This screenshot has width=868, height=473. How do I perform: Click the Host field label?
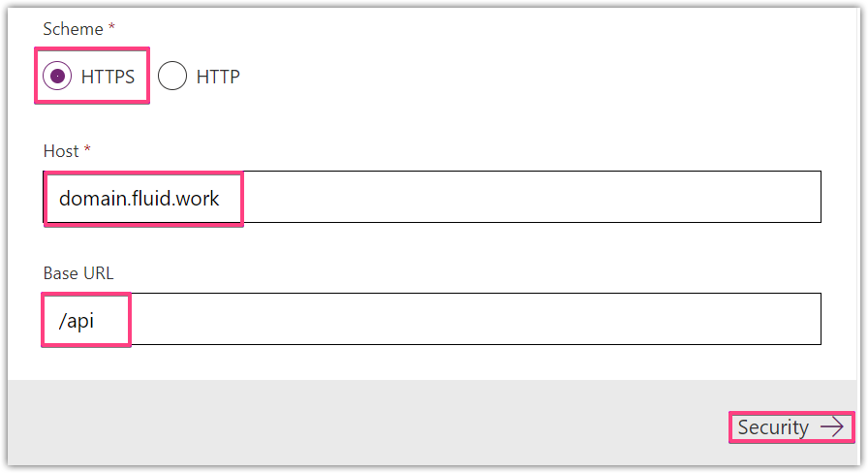[61, 151]
